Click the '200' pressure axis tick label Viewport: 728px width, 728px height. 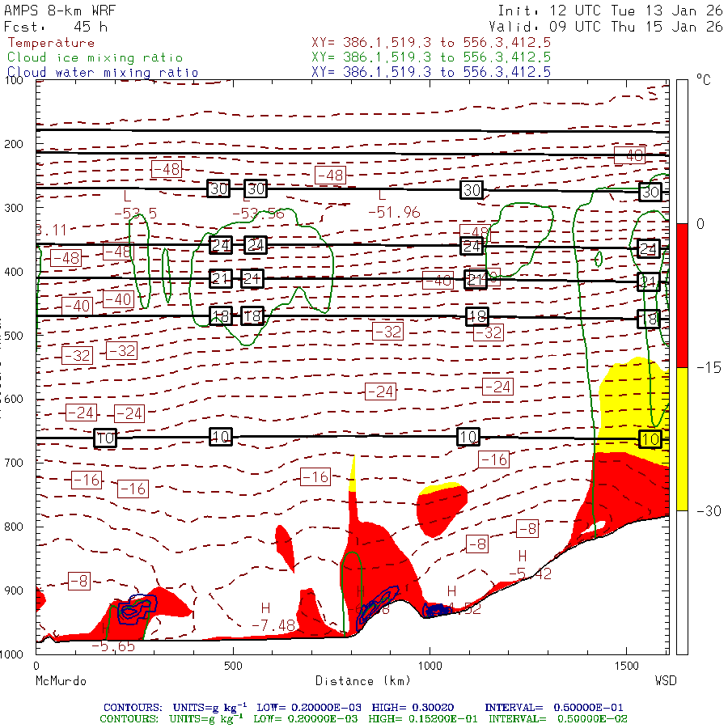click(x=14, y=144)
